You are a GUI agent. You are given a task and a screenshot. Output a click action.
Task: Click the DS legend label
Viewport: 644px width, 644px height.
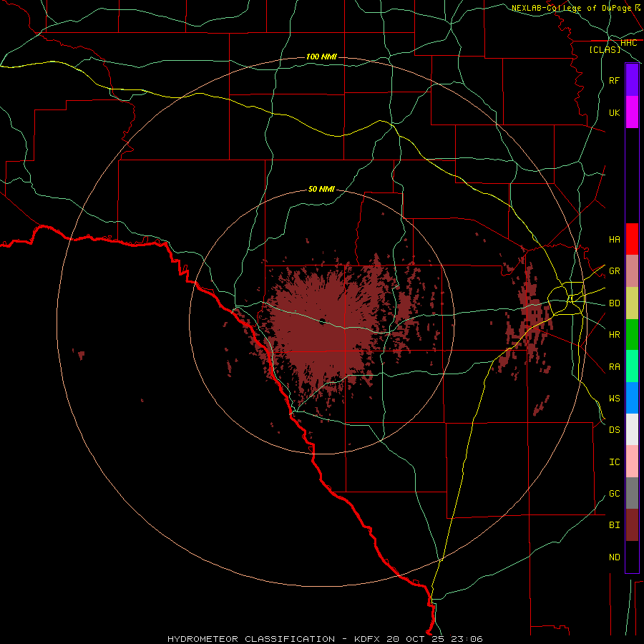pos(614,430)
